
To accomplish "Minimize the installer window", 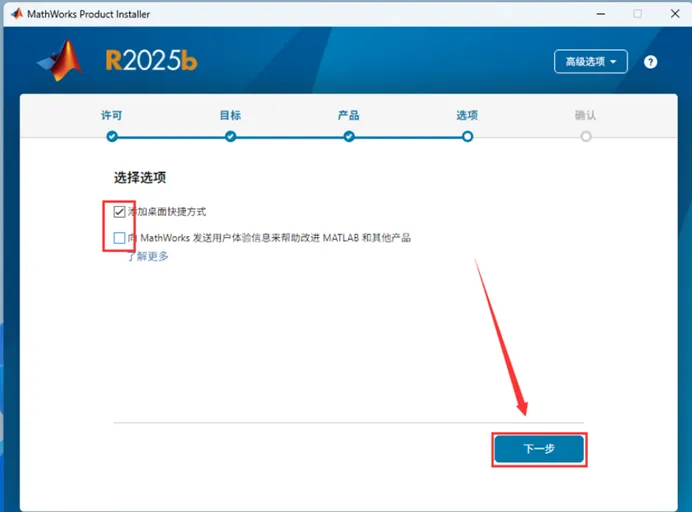I will (x=601, y=14).
